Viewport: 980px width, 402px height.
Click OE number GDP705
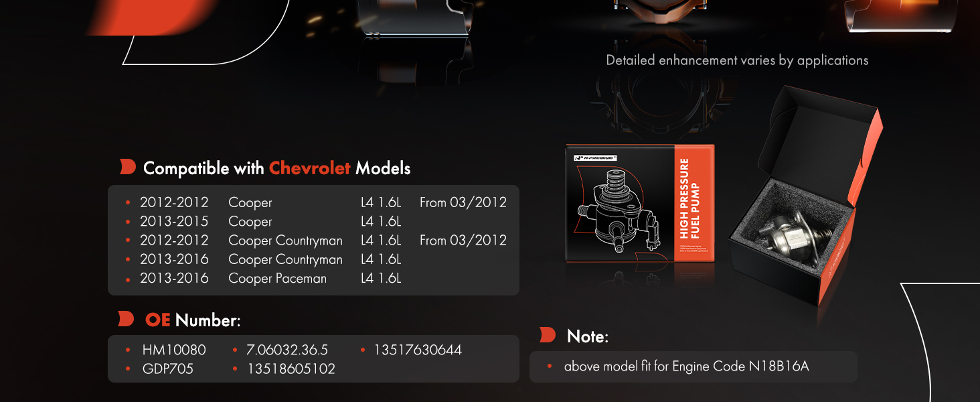pyautogui.click(x=167, y=369)
